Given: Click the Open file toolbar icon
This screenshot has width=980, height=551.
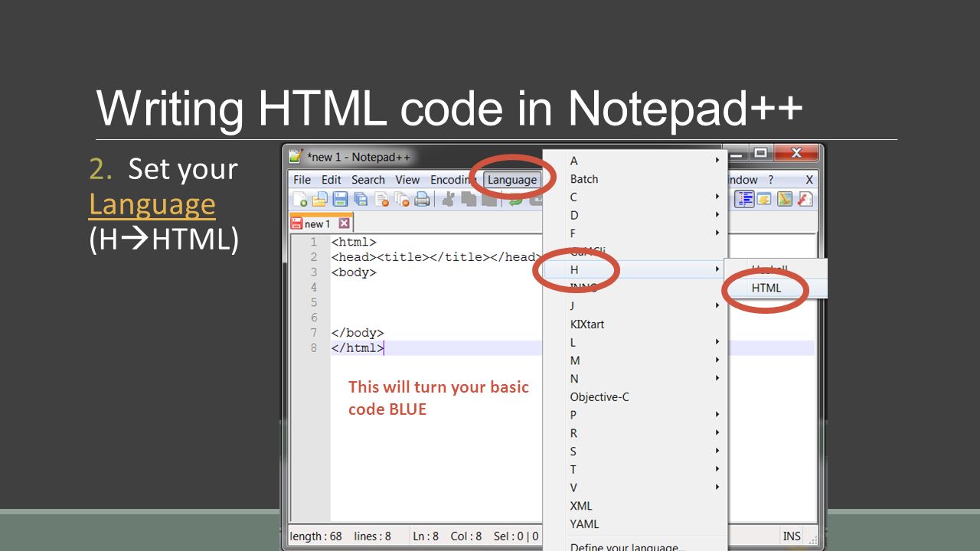Looking at the screenshot, I should pyautogui.click(x=320, y=201).
